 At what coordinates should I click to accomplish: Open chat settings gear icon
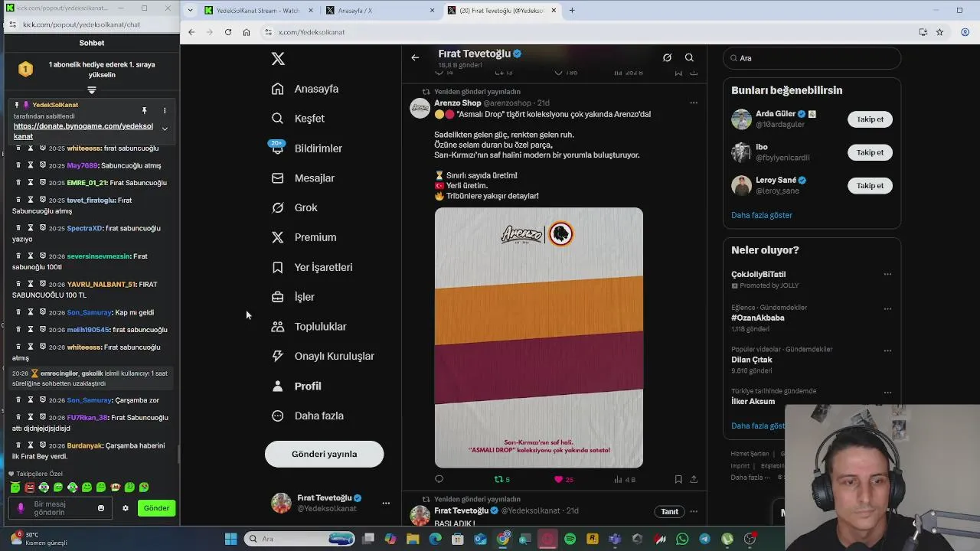pyautogui.click(x=126, y=508)
